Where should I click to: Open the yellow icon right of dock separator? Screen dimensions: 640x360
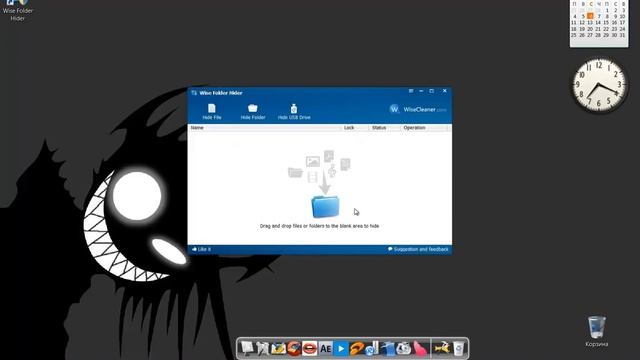pos(442,348)
